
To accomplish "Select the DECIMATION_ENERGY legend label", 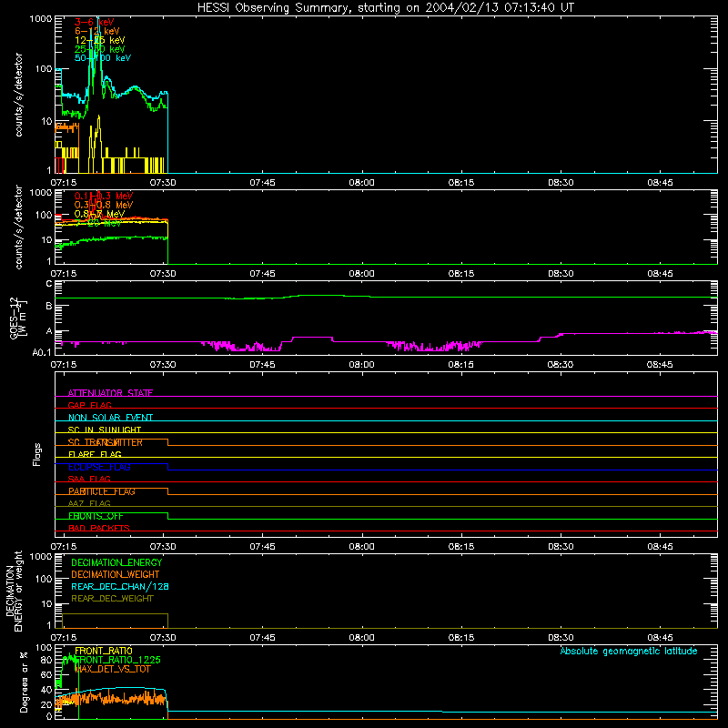I will 116,562.
